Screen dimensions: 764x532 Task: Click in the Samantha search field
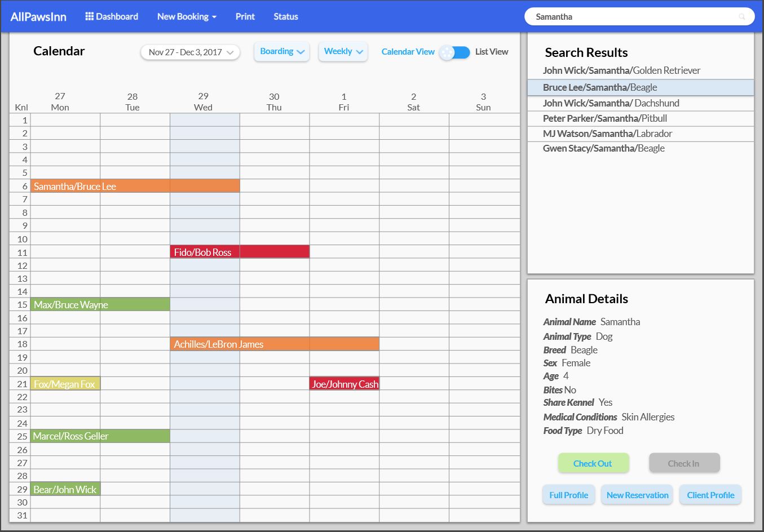pos(631,17)
